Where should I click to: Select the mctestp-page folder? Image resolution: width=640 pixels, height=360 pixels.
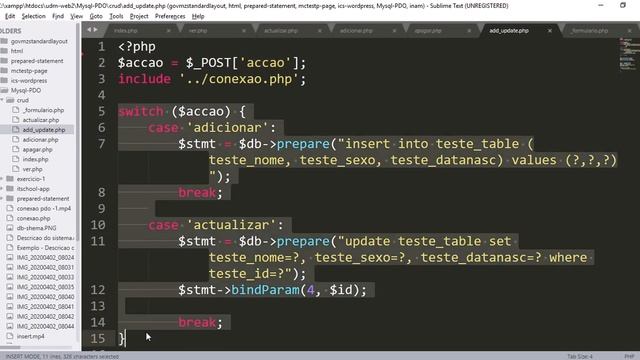[29, 71]
